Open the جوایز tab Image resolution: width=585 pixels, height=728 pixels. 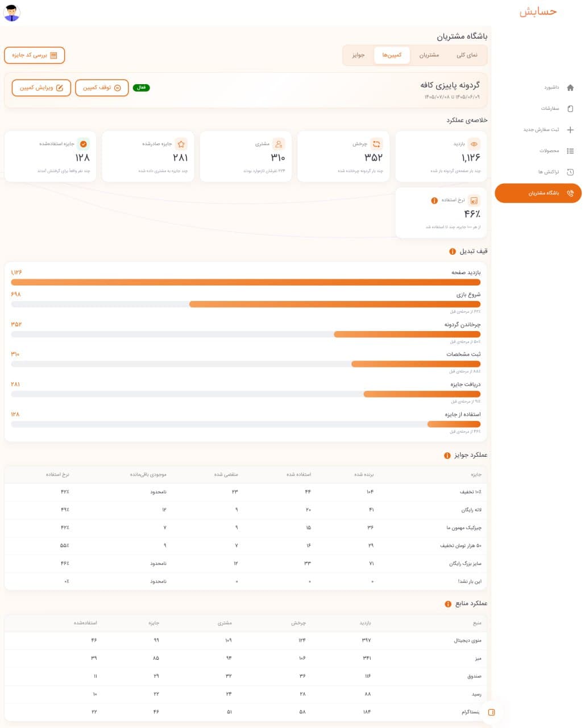click(x=358, y=55)
